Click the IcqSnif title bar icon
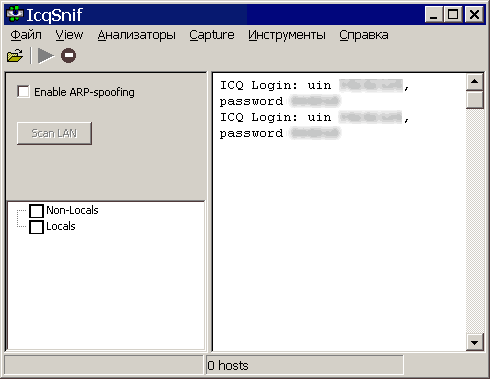Screen dimensions: 490x379 pos(15,15)
